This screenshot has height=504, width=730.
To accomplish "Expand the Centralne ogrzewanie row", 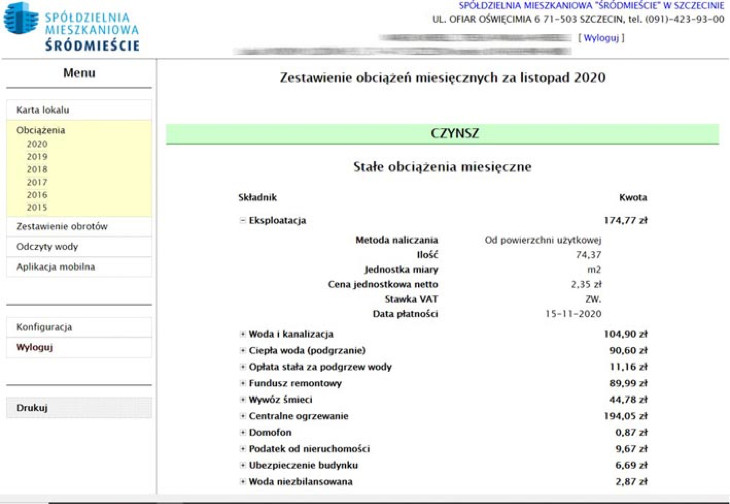I will click(x=242, y=416).
